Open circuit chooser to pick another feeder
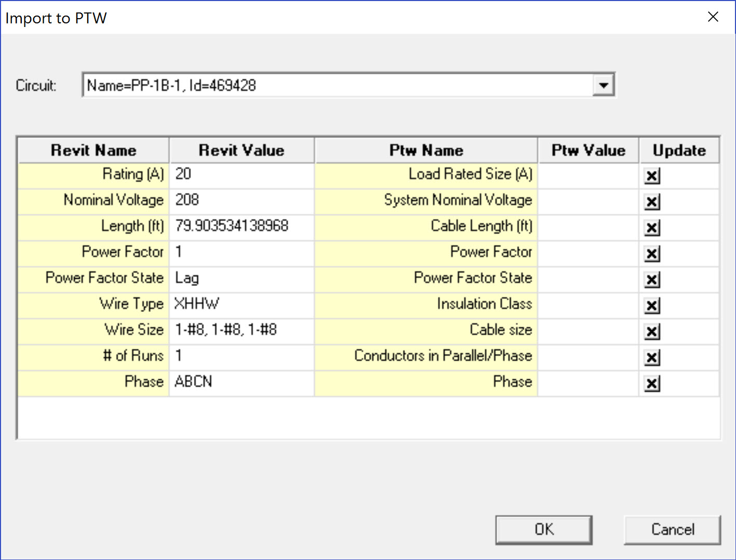 (603, 85)
